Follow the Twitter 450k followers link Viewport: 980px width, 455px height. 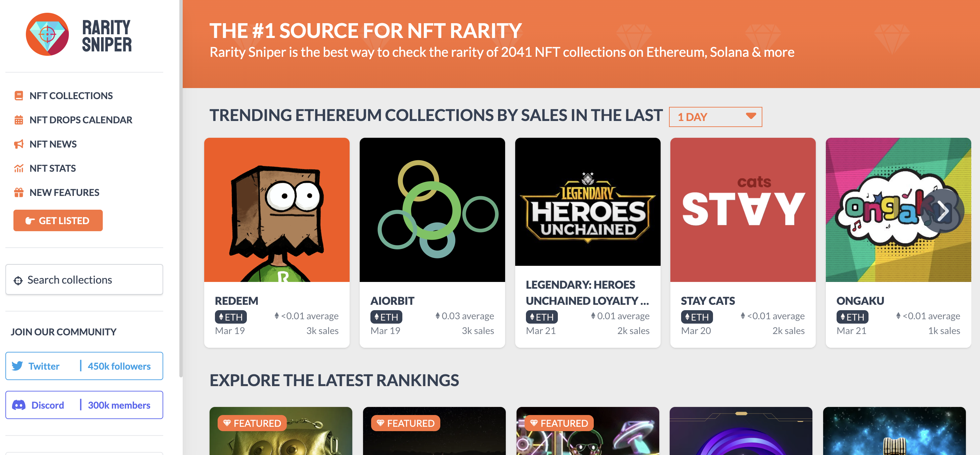coord(84,366)
